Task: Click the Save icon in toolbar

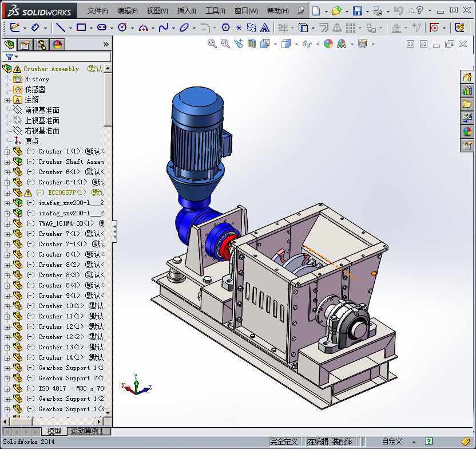Action: coord(357,11)
